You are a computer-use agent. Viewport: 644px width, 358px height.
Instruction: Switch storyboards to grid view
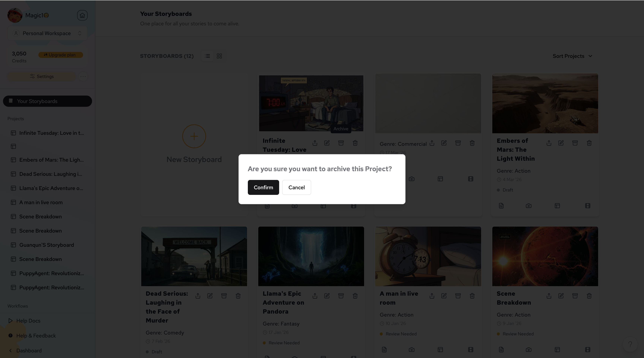point(219,56)
